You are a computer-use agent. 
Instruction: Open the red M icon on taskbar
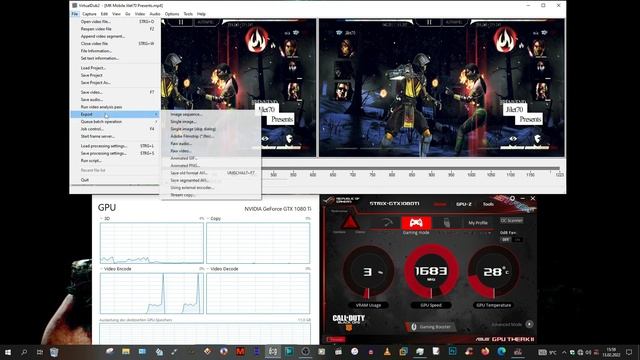[x=240, y=351]
